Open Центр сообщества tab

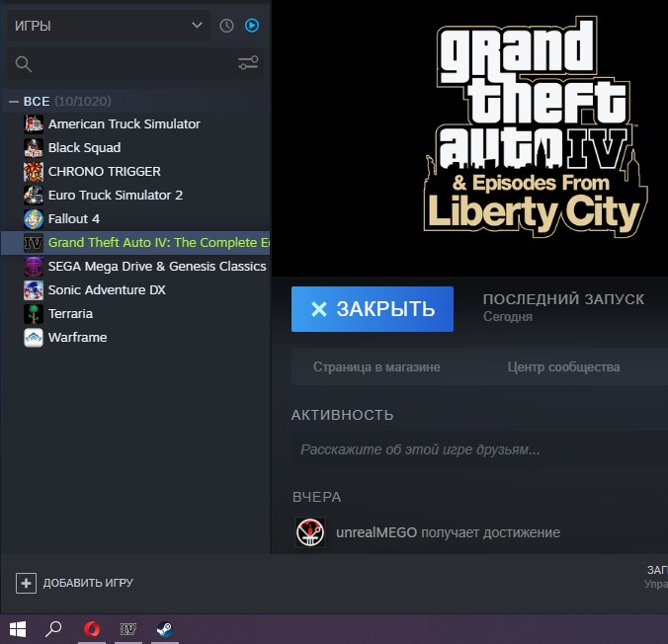click(x=563, y=366)
